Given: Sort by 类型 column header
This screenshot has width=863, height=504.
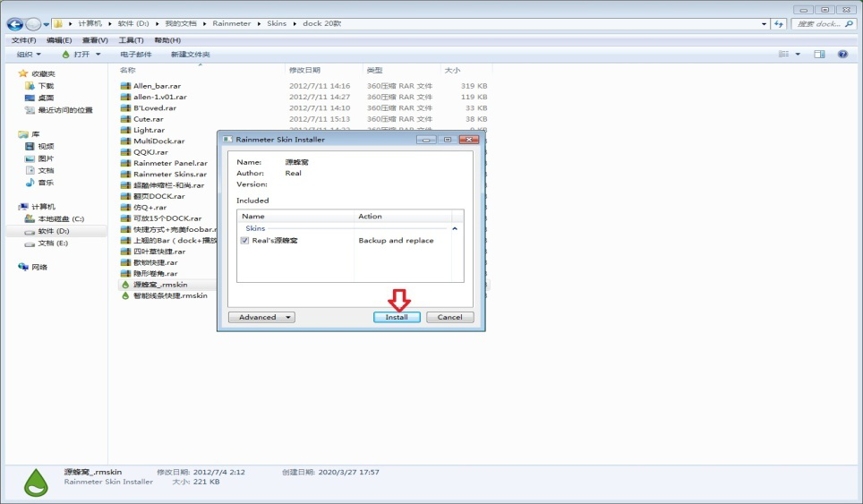Looking at the screenshot, I should (374, 70).
